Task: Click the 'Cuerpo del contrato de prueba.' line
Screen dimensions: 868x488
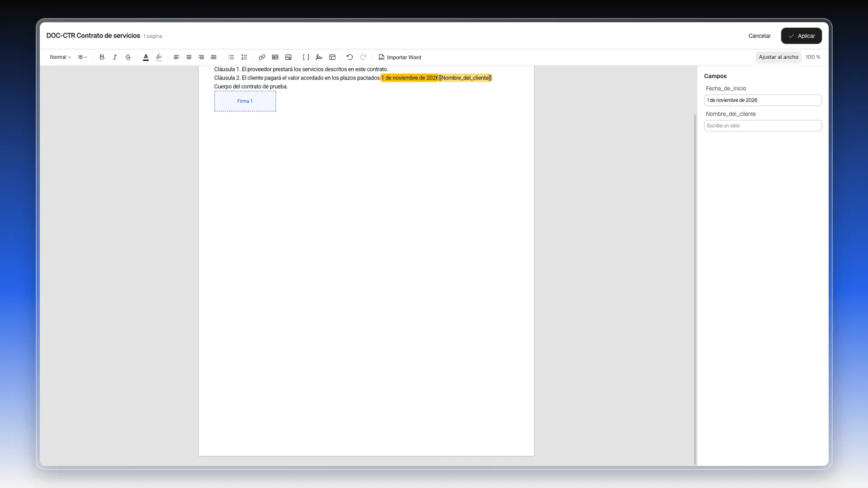Action: [251, 86]
